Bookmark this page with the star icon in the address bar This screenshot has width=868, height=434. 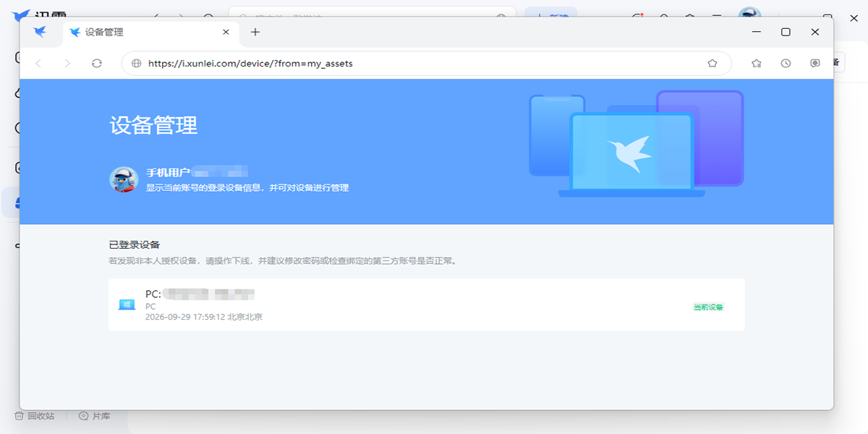pos(712,64)
